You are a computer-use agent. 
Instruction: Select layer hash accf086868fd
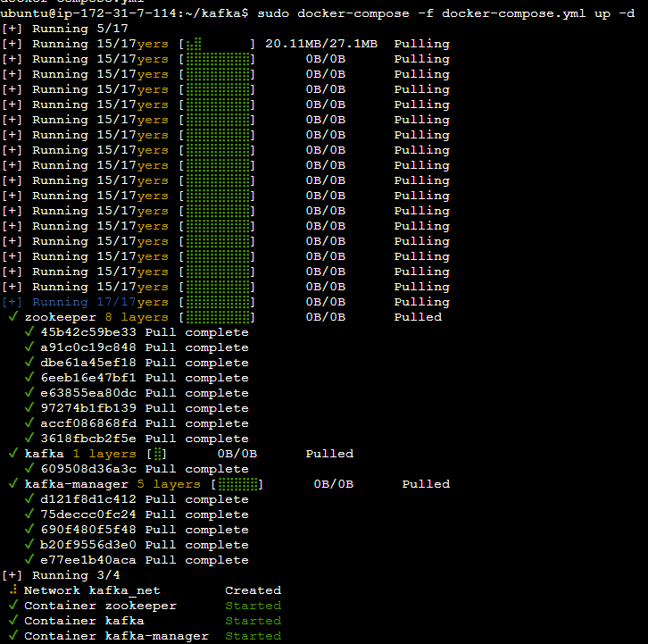(x=88, y=423)
